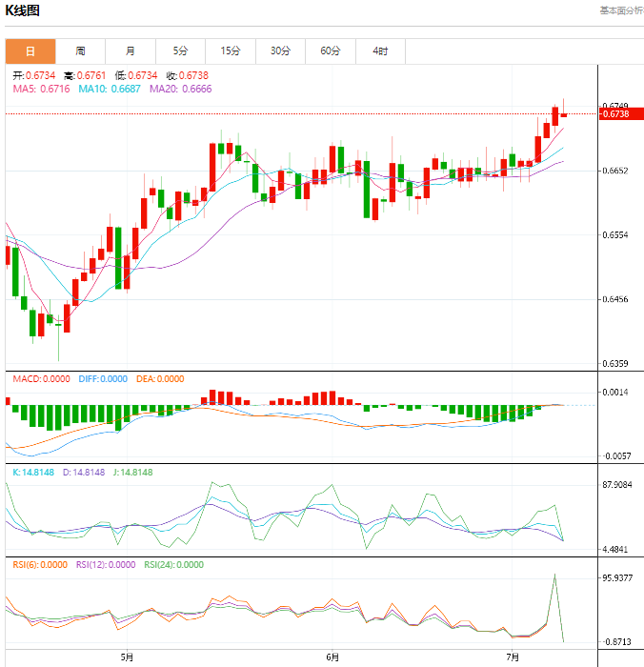Click the DIFF value label
Image resolution: width=644 pixels, height=667 pixels.
click(103, 379)
